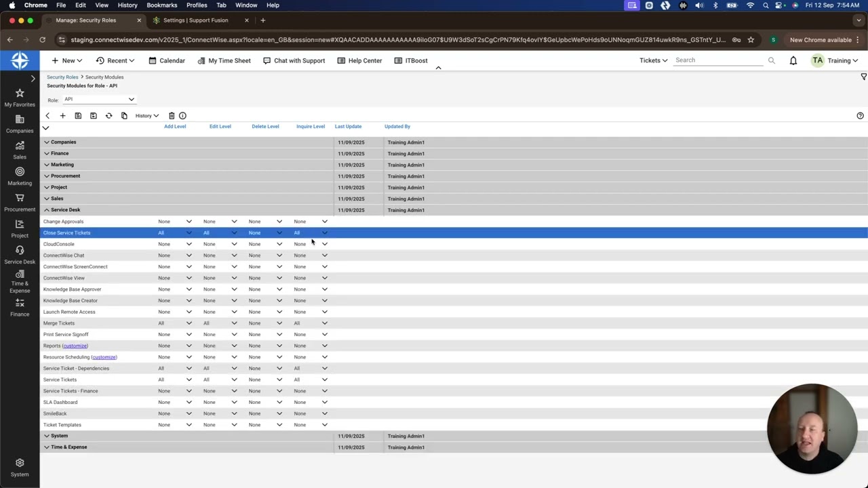Open Companies in the sidebar

tap(20, 125)
